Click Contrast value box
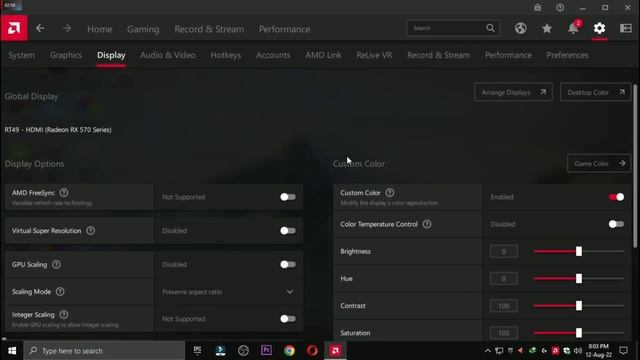The height and width of the screenshot is (360, 640). click(x=504, y=306)
